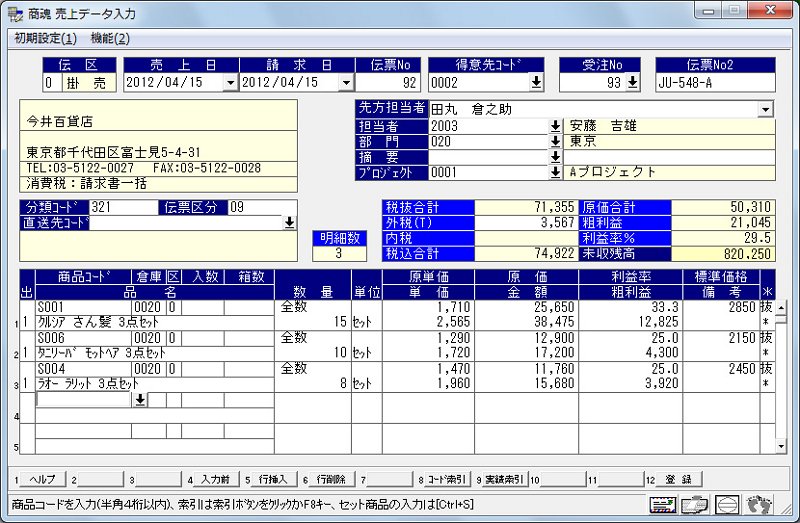Click Aプロジェクト project name
Image resolution: width=800 pixels, height=523 pixels.
[x=612, y=172]
